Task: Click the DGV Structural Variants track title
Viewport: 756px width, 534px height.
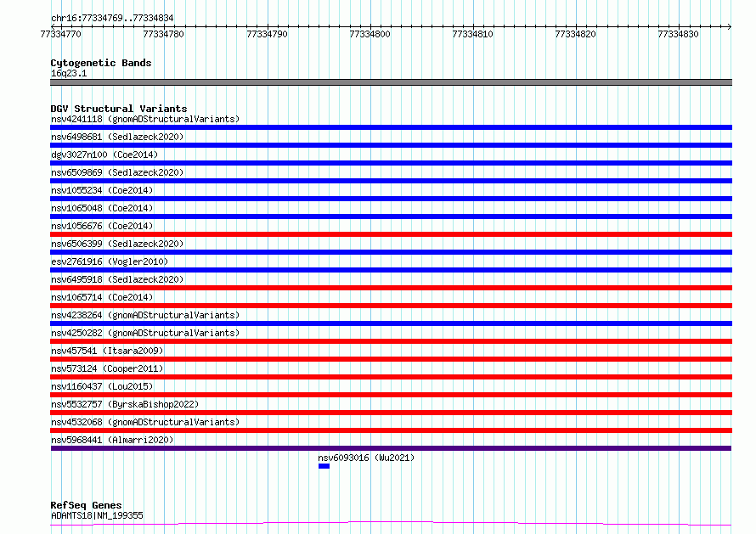Action: (119, 109)
